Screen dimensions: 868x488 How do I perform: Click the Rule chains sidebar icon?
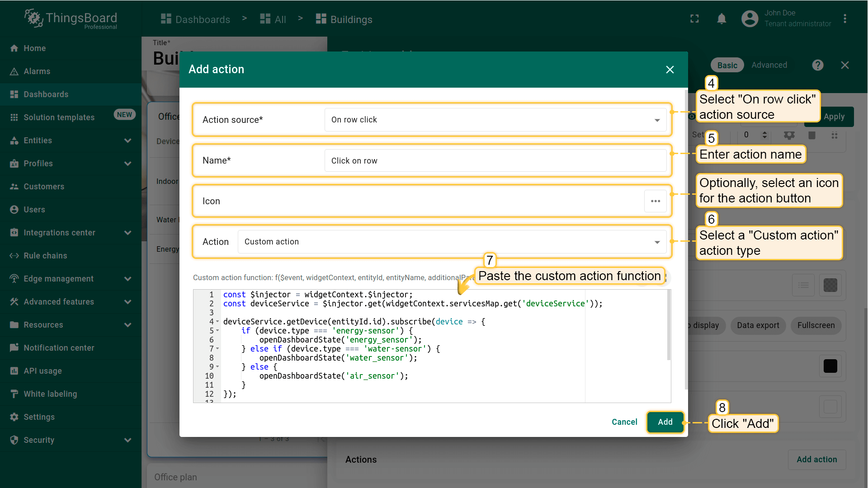click(14, 256)
